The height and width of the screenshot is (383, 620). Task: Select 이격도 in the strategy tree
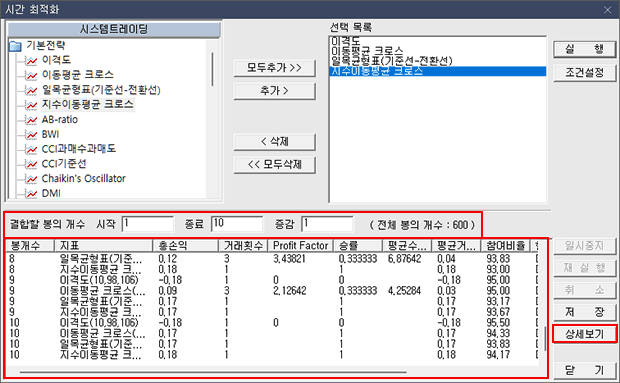[x=56, y=60]
